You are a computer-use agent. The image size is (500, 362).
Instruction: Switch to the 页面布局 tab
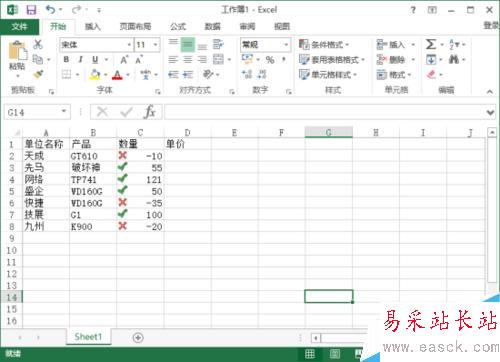(x=135, y=26)
